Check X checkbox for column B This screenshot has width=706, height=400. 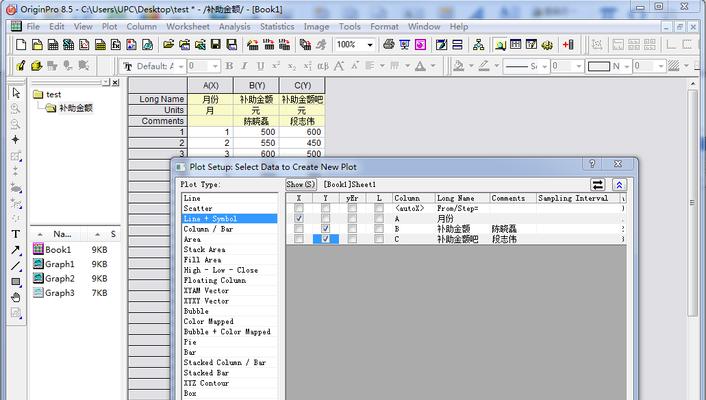pos(299,229)
